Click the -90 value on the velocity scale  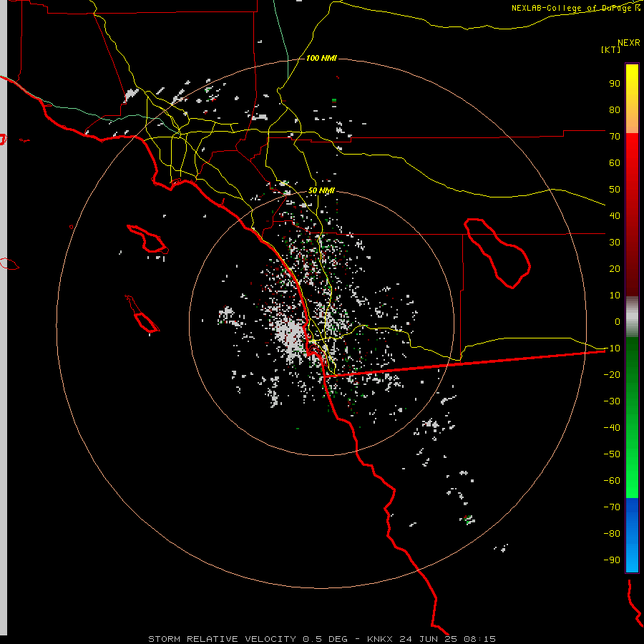pos(612,560)
